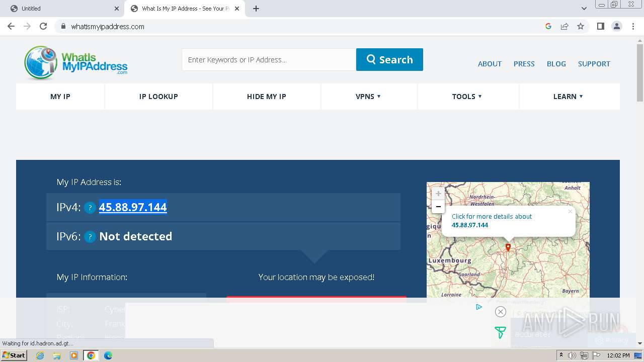
Task: Go back to the previous page
Action: tap(11, 26)
